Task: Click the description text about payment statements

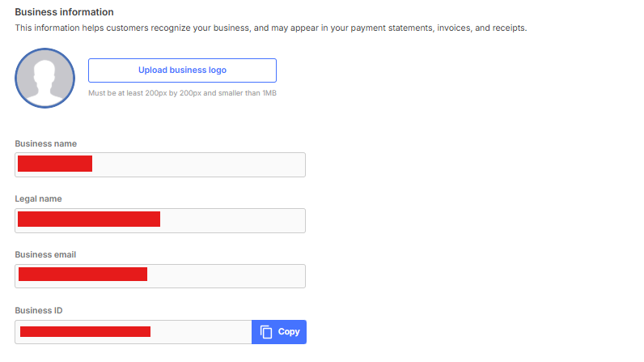Action: click(x=271, y=28)
